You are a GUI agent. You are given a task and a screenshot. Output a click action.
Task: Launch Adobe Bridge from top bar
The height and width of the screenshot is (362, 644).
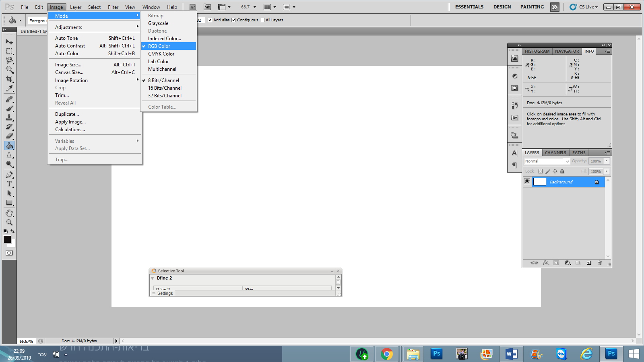193,7
